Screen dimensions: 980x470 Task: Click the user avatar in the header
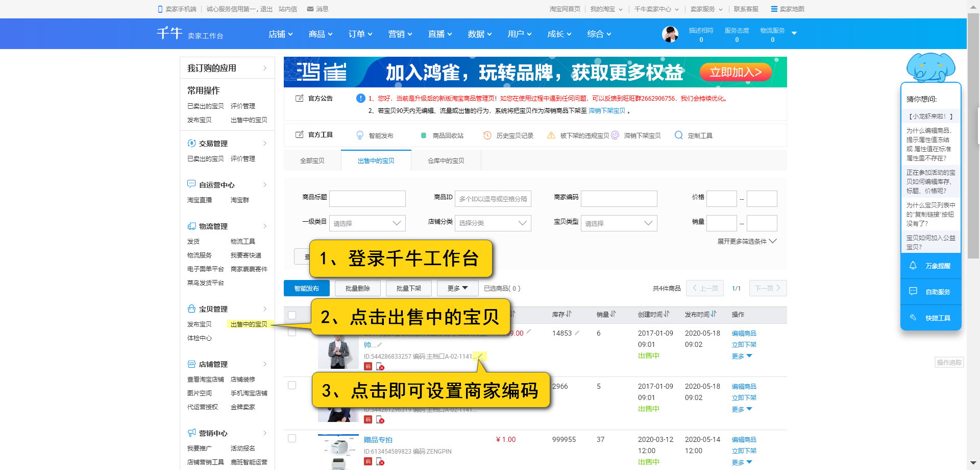pyautogui.click(x=670, y=34)
